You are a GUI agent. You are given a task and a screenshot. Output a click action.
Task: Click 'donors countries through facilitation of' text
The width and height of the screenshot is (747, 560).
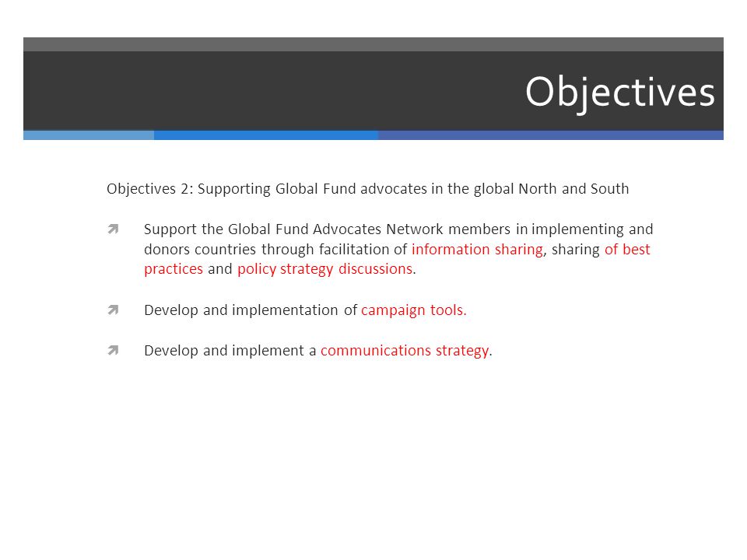tap(275, 250)
